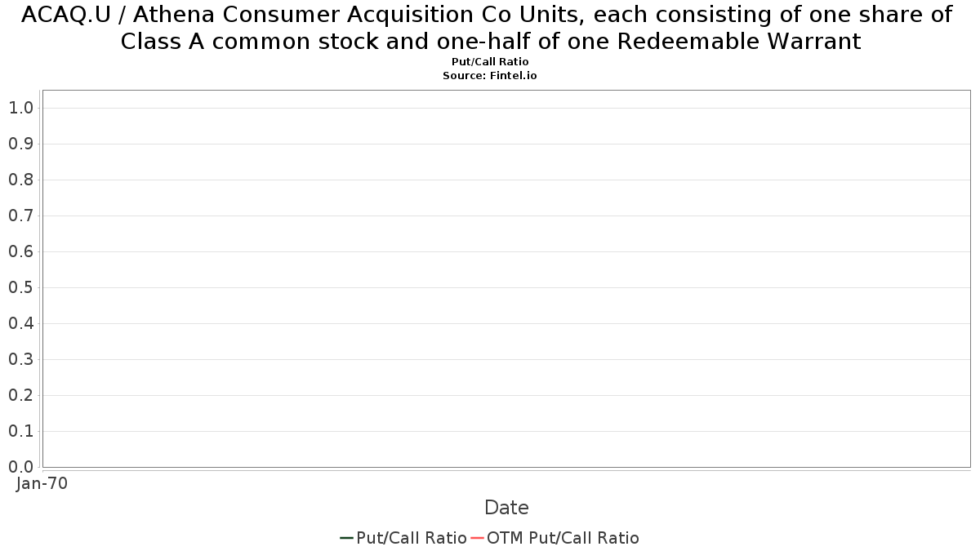Click the 0.2 y-axis tick label
Viewport: 980px width, 551px height.
20,395
